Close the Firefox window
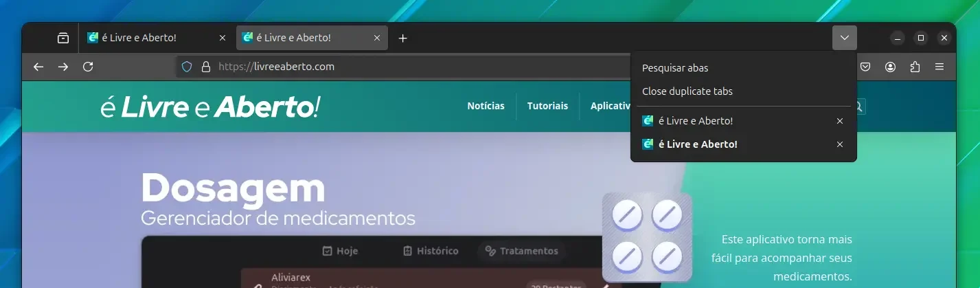 944,38
